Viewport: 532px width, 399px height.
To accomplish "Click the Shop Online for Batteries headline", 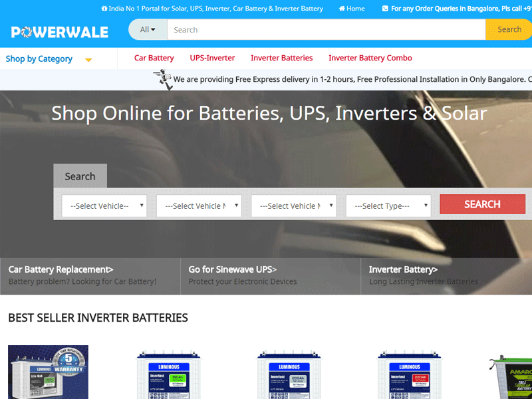I will (x=269, y=113).
